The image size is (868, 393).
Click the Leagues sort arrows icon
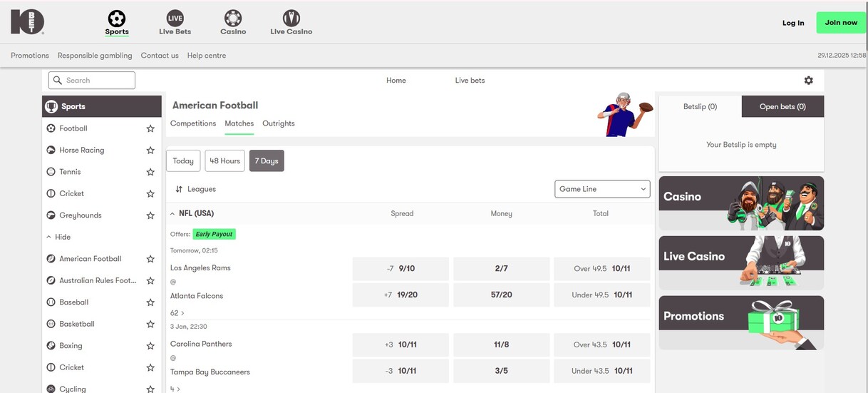coord(179,189)
